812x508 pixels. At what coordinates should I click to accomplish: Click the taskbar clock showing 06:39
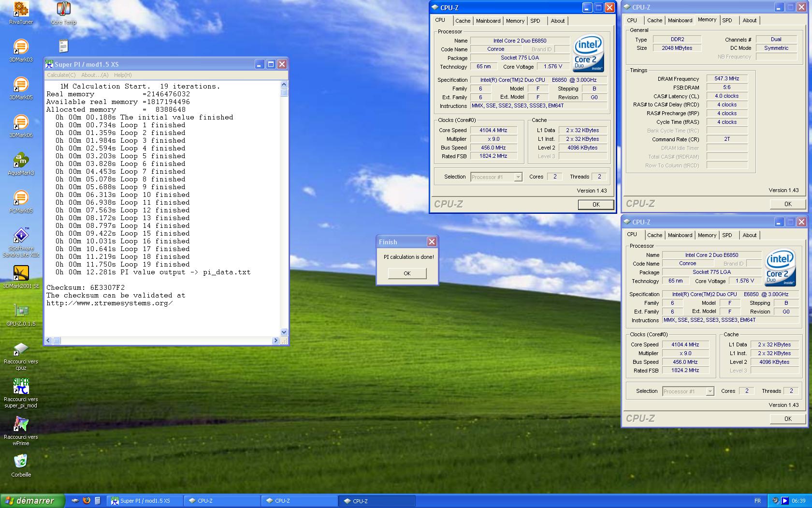[x=798, y=501]
